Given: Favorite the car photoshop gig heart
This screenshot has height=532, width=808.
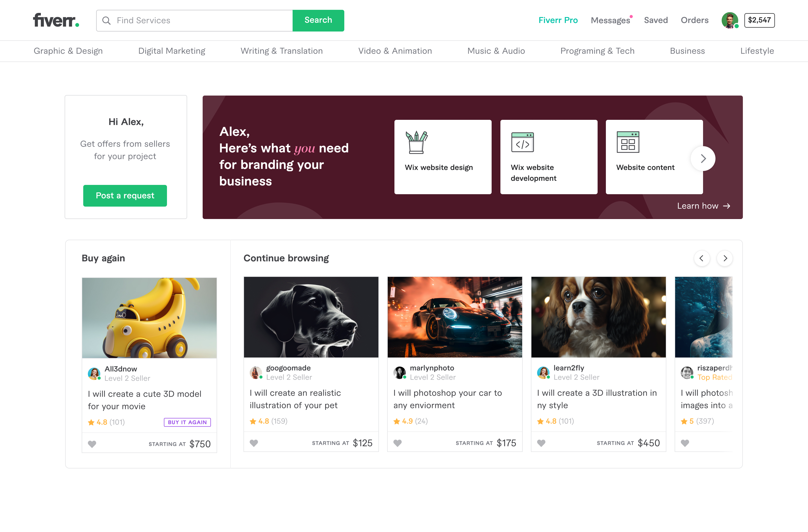Looking at the screenshot, I should [x=398, y=443].
